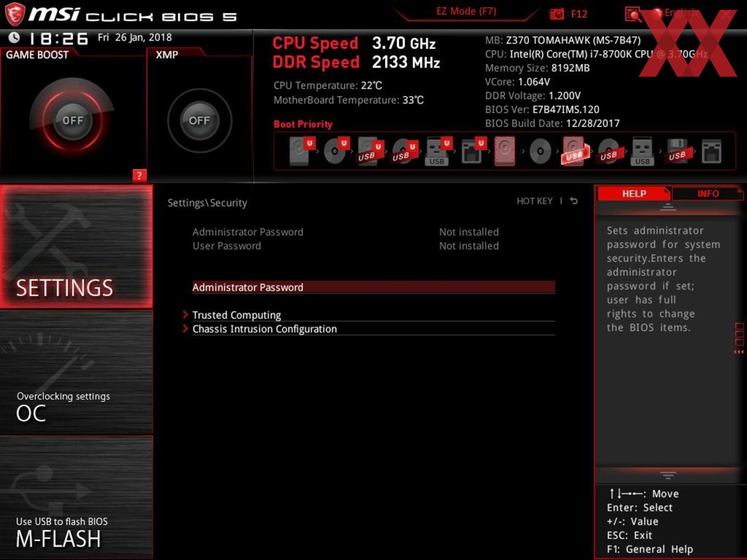
Task: Select the UEFI CD/DVD boot device icon
Action: point(336,151)
